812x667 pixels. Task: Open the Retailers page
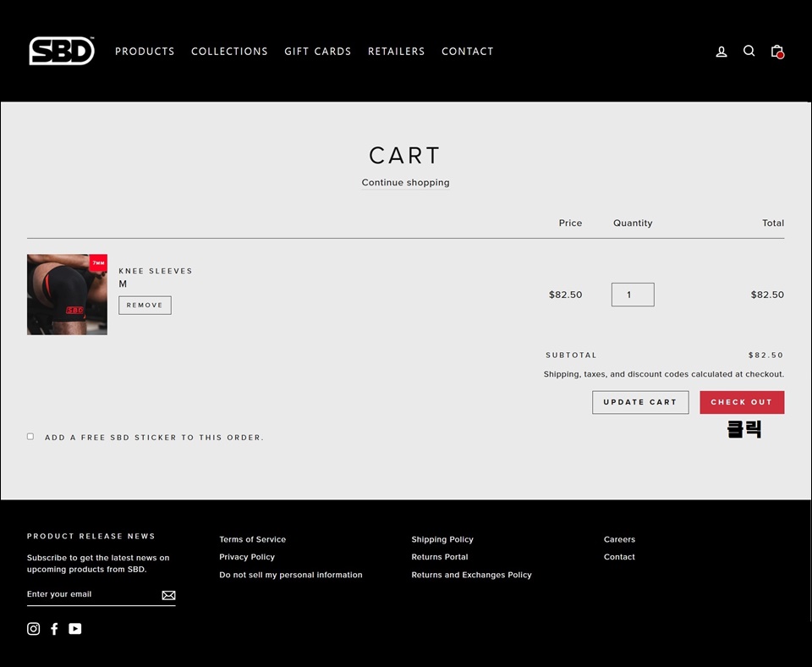click(x=396, y=52)
